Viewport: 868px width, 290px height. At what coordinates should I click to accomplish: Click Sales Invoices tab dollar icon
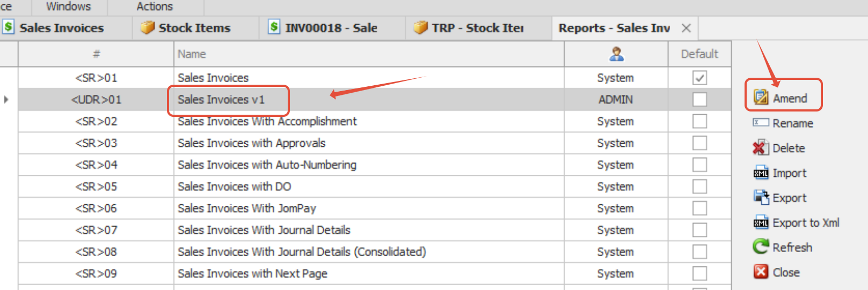9,27
